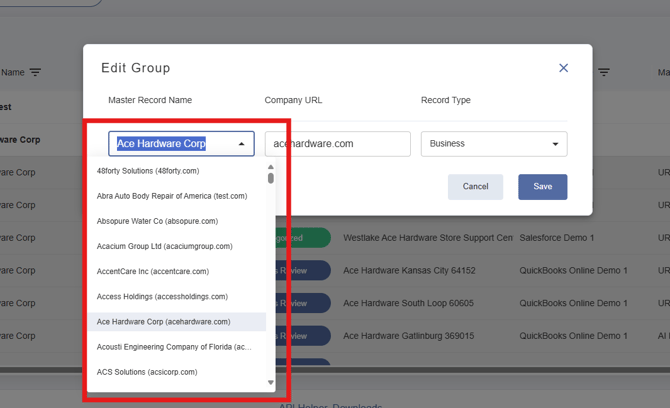Image resolution: width=670 pixels, height=408 pixels.
Task: Close the Edit Group dialog
Action: (563, 68)
